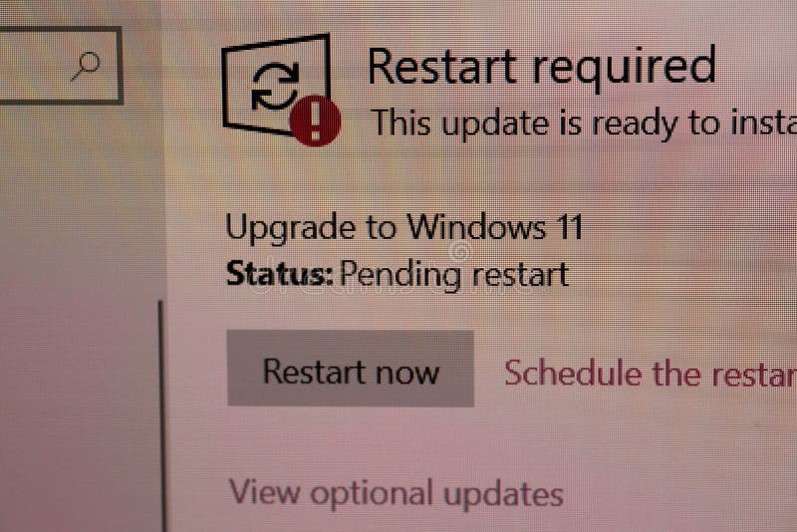Click the Pending restart status value
Screen dimensions: 797x532
pos(454,275)
